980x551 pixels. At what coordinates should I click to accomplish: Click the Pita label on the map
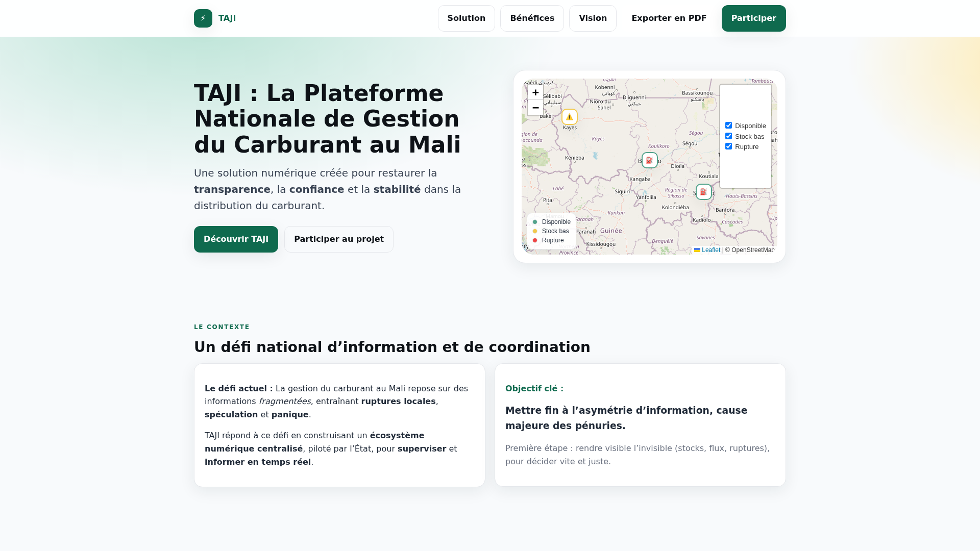(548, 200)
